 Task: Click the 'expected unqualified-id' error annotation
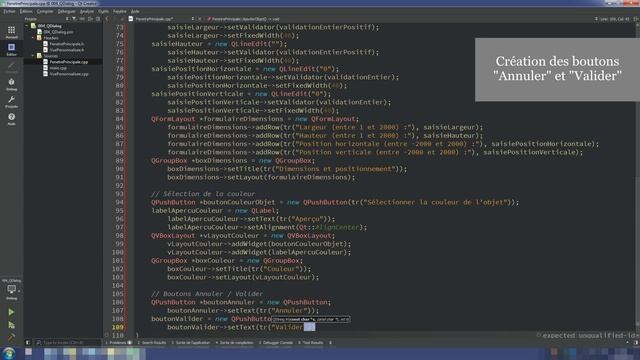[587, 335]
